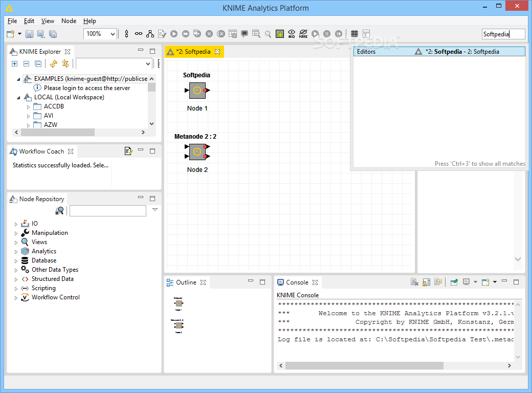Click the Expand All icon in KNIME Explorer
Image resolution: width=532 pixels, height=393 pixels.
tap(15, 63)
